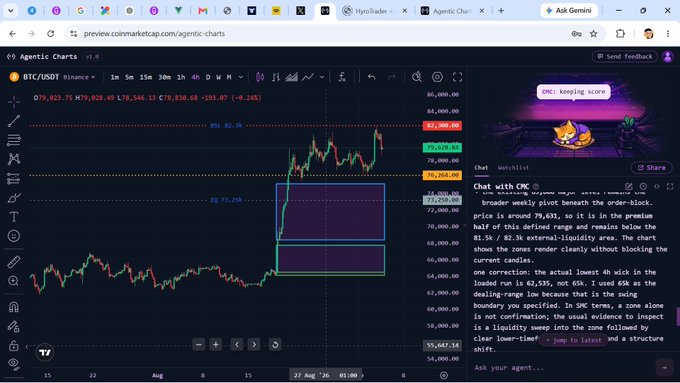
Task: Undo the last chart action
Action: pyautogui.click(x=372, y=77)
